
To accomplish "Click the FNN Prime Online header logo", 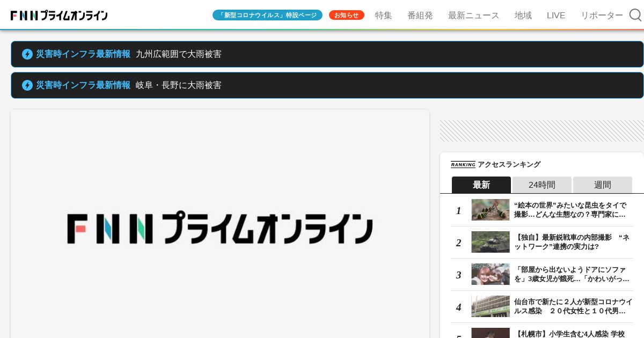I will pos(59,16).
